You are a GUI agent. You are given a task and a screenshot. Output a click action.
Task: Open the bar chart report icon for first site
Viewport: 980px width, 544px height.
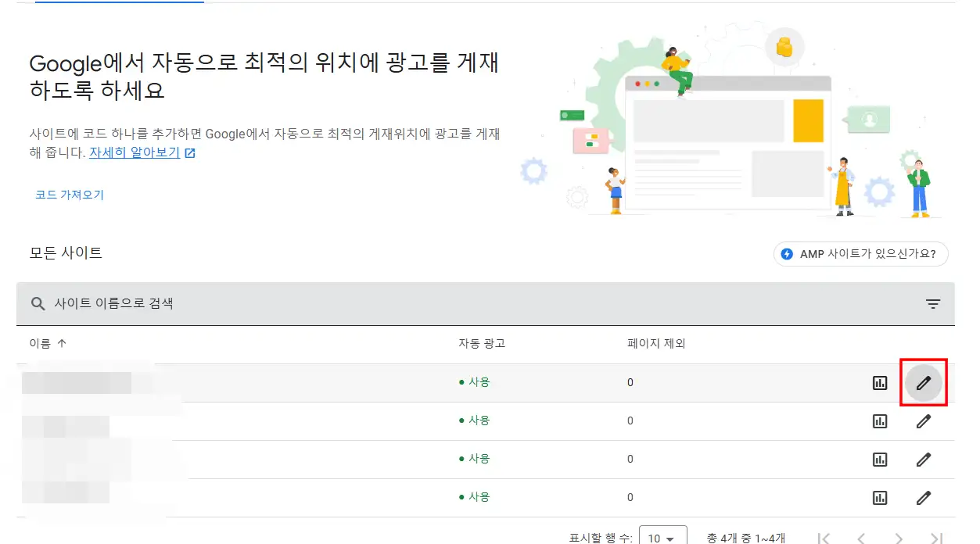[x=880, y=382]
